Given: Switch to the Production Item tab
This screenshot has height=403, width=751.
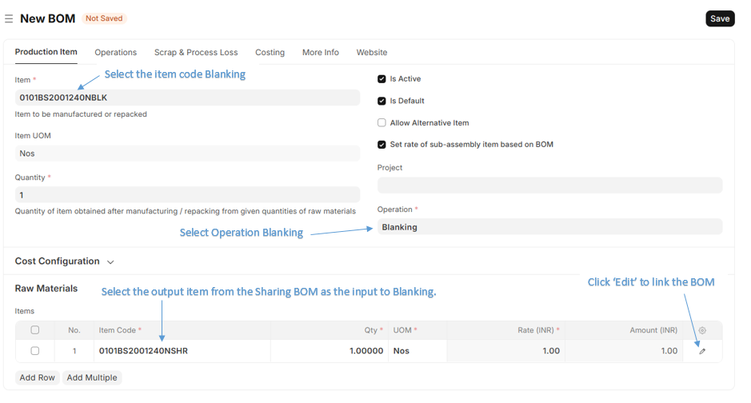Looking at the screenshot, I should pyautogui.click(x=46, y=52).
